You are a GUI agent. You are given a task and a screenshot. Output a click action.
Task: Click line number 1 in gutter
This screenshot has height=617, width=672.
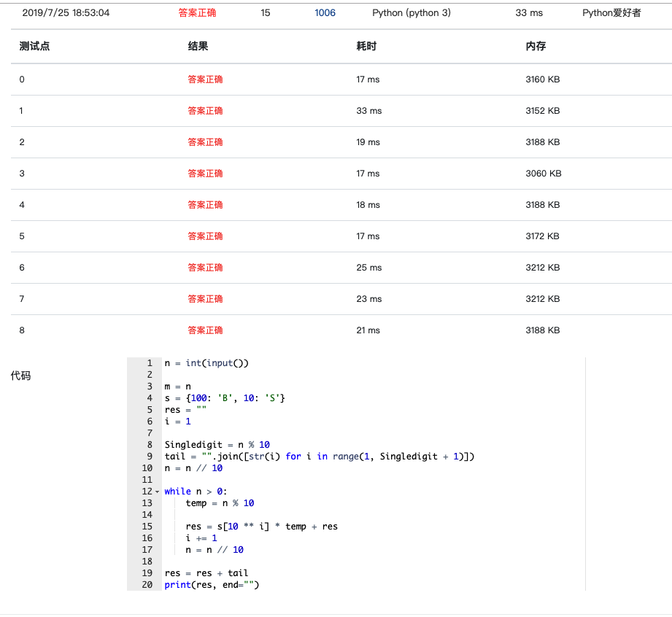tap(150, 363)
